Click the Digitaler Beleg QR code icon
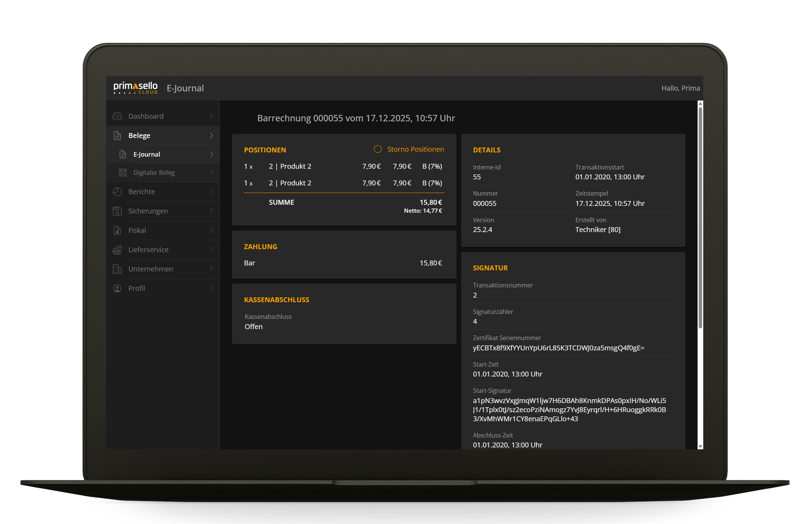 [123, 173]
